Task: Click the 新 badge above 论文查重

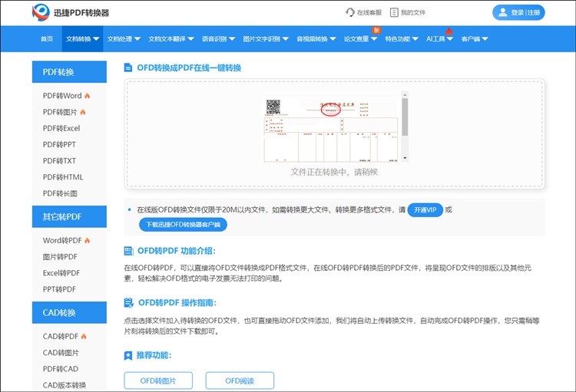Action: [x=376, y=30]
